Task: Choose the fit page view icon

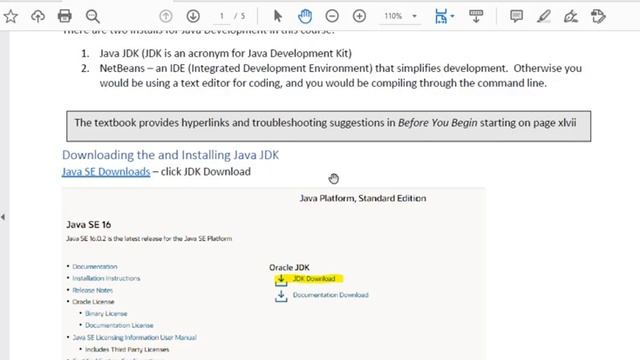Action: 441,16
